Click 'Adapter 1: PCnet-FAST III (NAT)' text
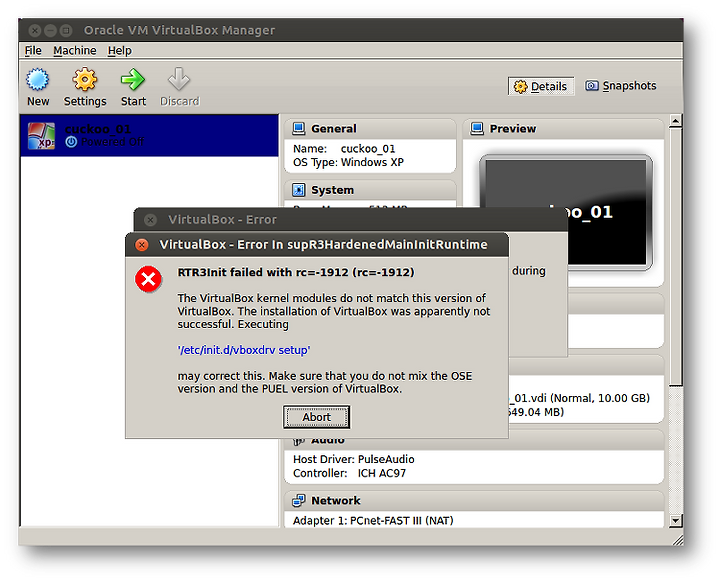This screenshot has height=582, width=720. pyautogui.click(x=373, y=520)
